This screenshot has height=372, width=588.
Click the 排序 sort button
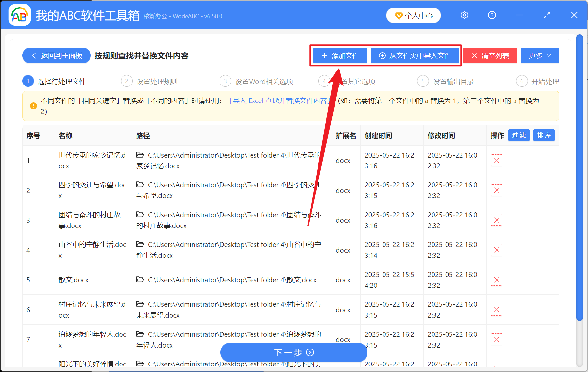544,135
